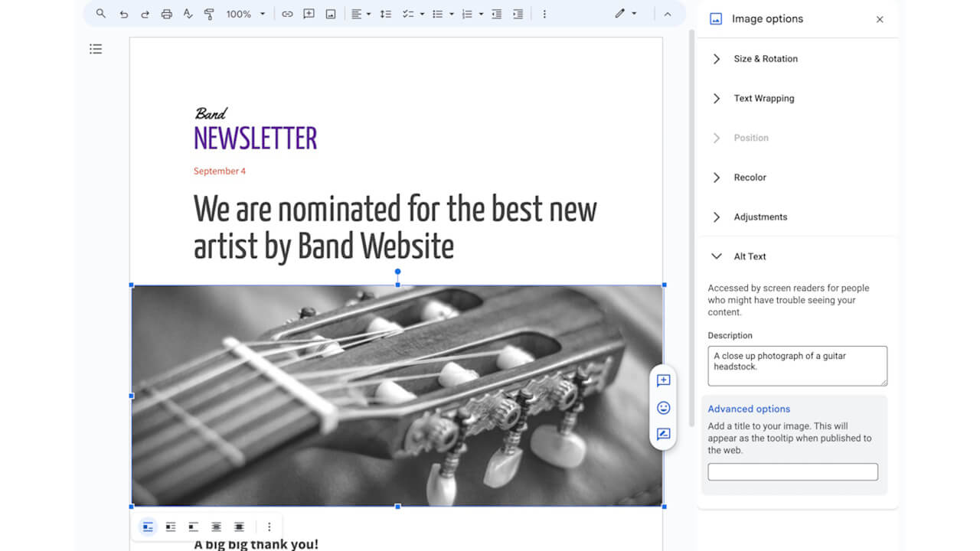Open toolbar three-dot more options menu

click(544, 14)
